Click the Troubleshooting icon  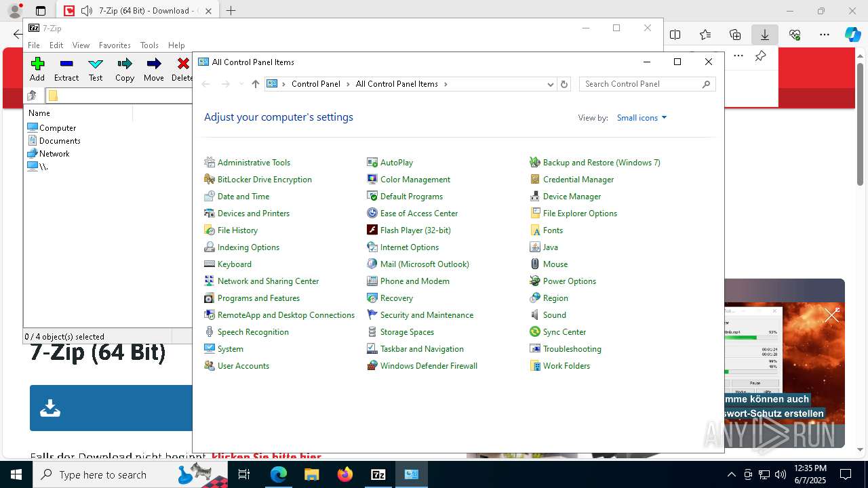535,349
